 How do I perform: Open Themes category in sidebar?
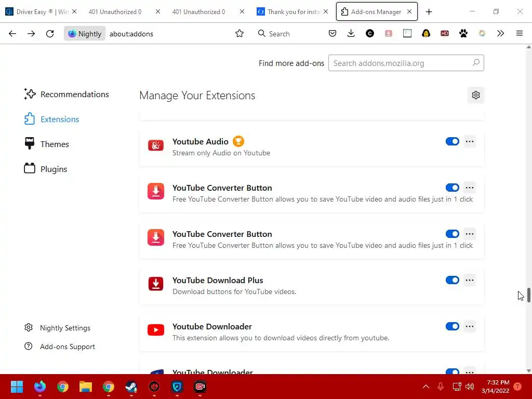click(x=46, y=144)
